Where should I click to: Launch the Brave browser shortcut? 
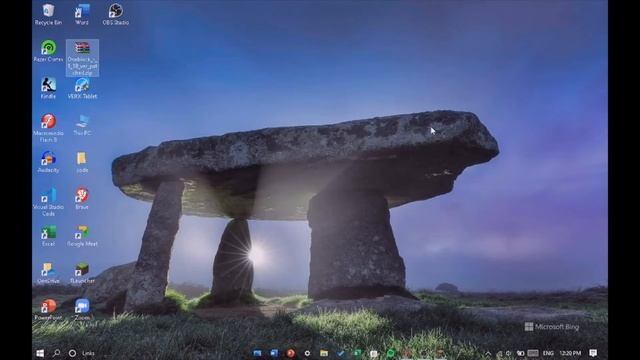click(x=82, y=199)
